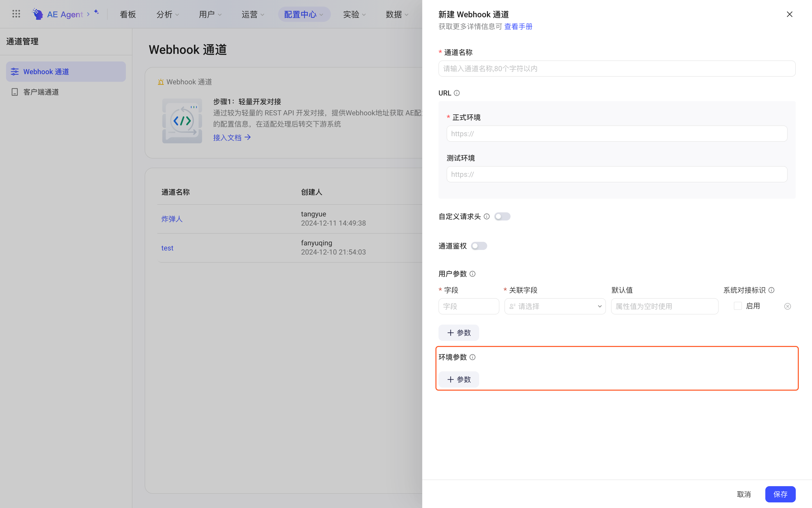Screen dimensions: 812x508
Task: Add a parameter under 用户参数
Action: click(x=459, y=333)
